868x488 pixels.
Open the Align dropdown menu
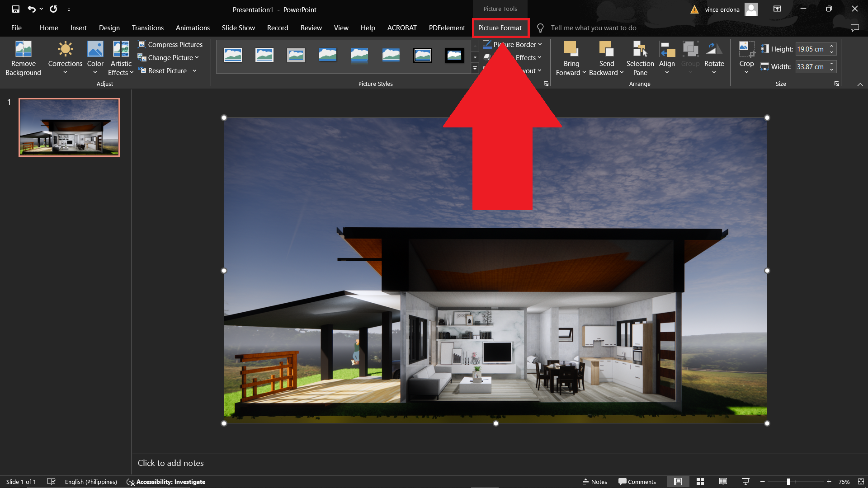(667, 58)
